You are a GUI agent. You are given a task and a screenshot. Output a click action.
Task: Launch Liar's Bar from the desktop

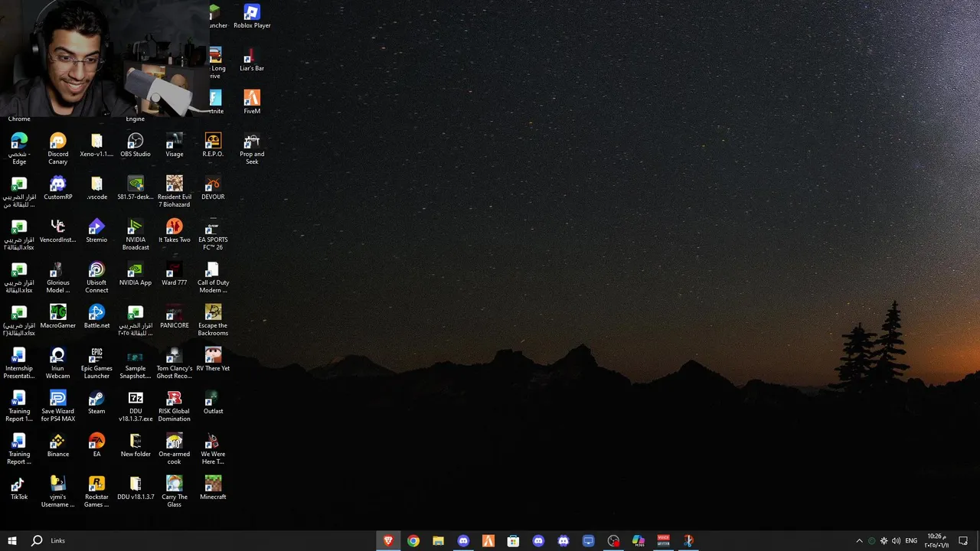pos(252,60)
